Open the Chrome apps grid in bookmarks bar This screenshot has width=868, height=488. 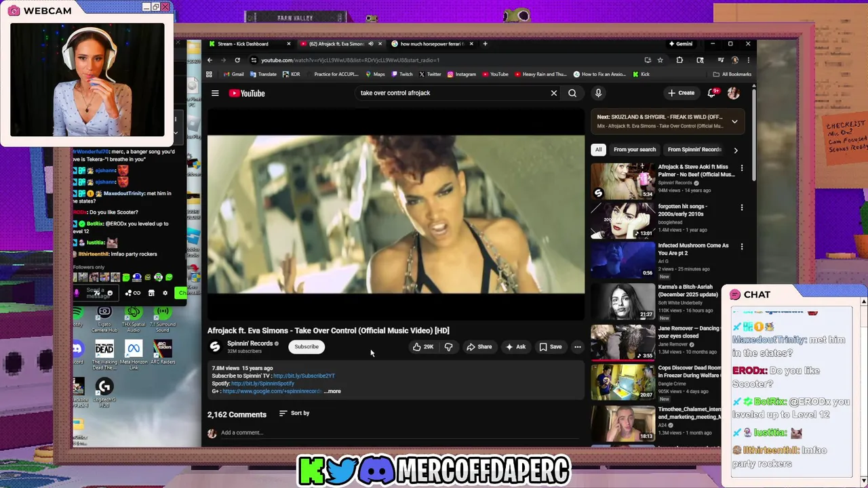coord(210,75)
